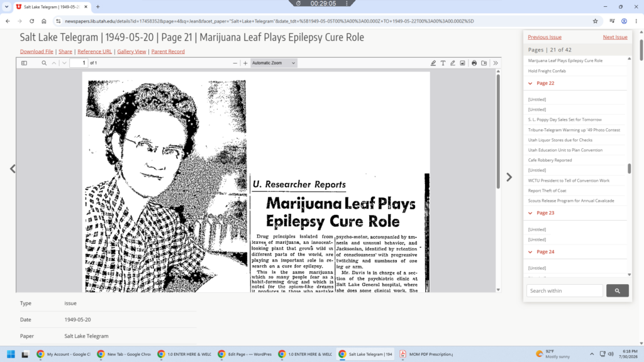Screen dimensions: 644x362
Task: Open Utah Liquor Stores due for Checks
Action: tap(560, 140)
